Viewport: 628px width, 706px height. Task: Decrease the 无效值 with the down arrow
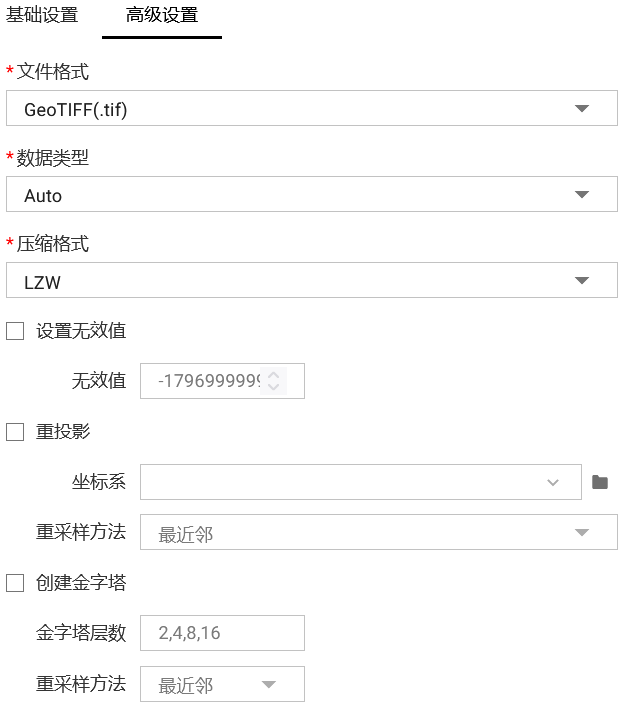[274, 387]
